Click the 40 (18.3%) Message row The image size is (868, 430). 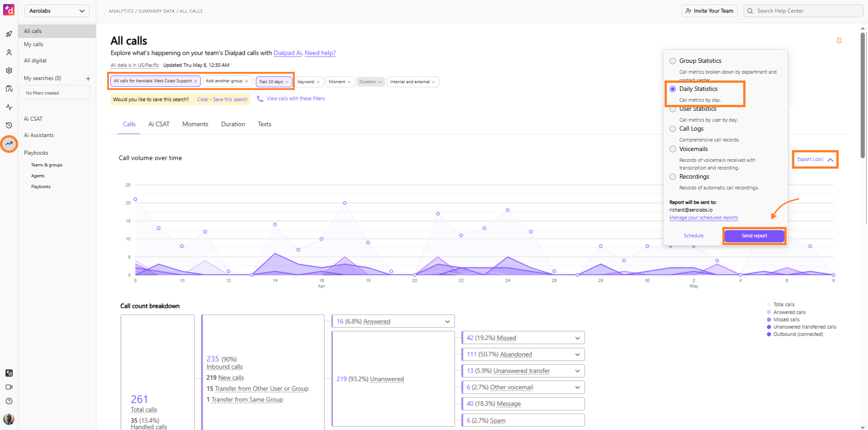tap(523, 404)
